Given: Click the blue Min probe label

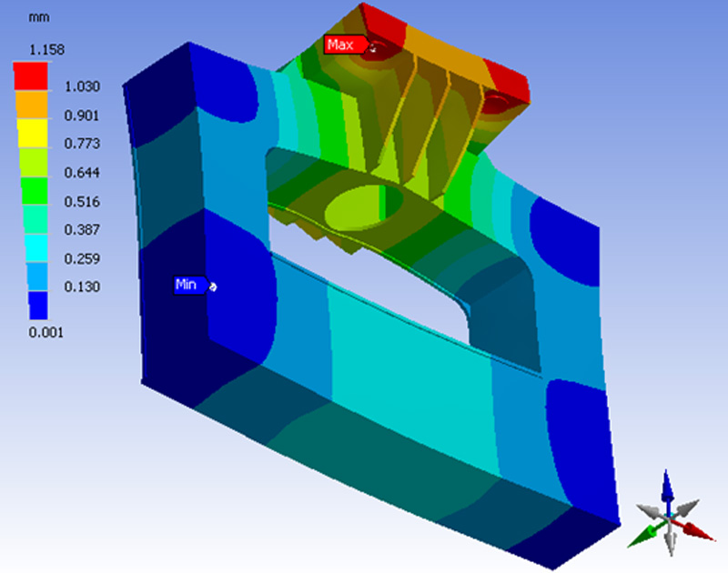Looking at the screenshot, I should point(190,285).
